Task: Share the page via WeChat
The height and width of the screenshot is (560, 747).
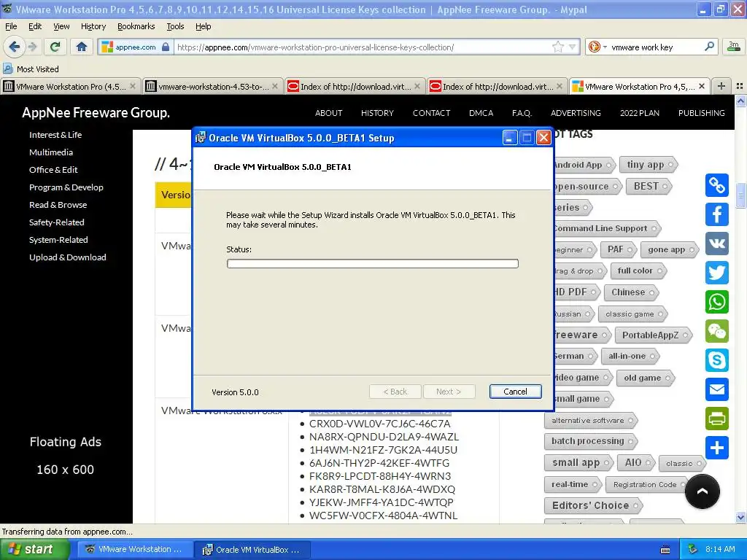Action: tap(717, 331)
